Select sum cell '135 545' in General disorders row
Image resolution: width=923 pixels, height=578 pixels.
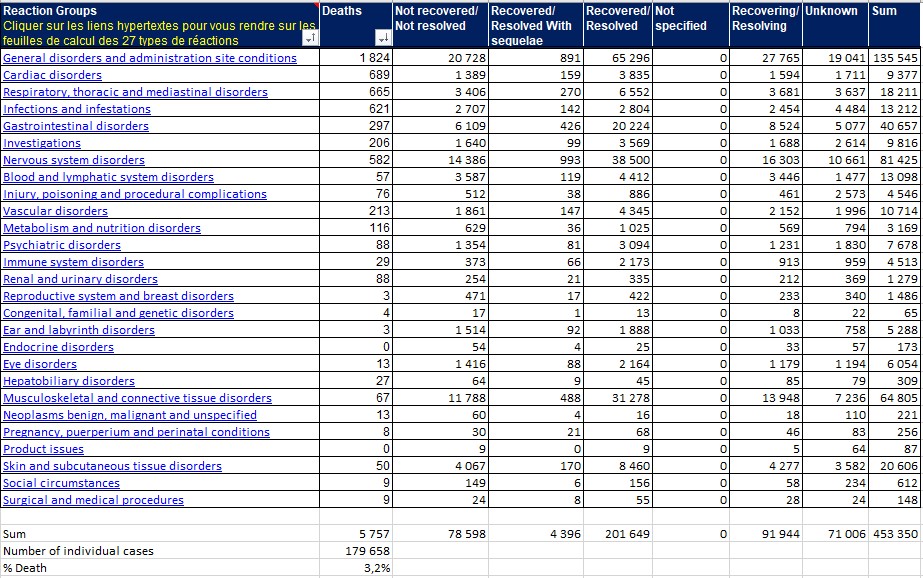pyautogui.click(x=895, y=58)
